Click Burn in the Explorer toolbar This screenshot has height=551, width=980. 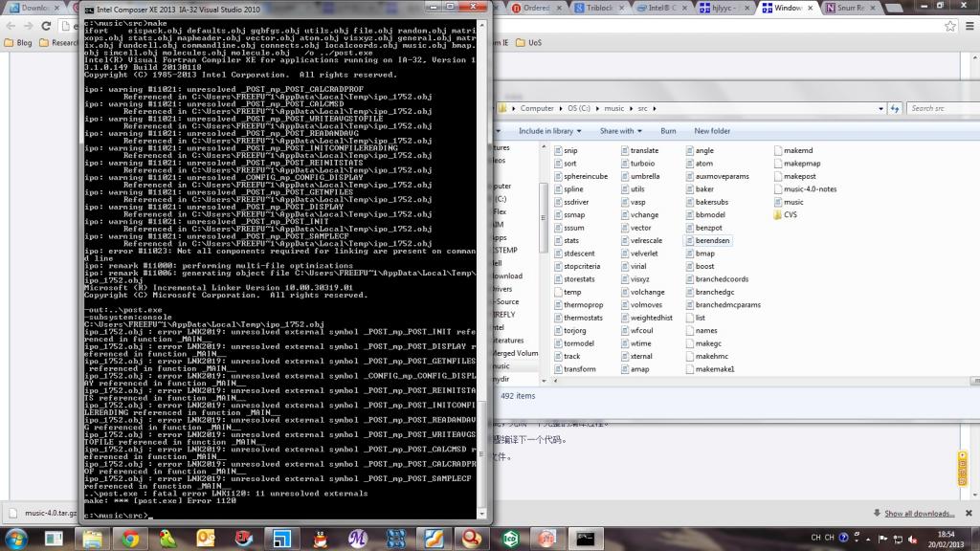(668, 131)
